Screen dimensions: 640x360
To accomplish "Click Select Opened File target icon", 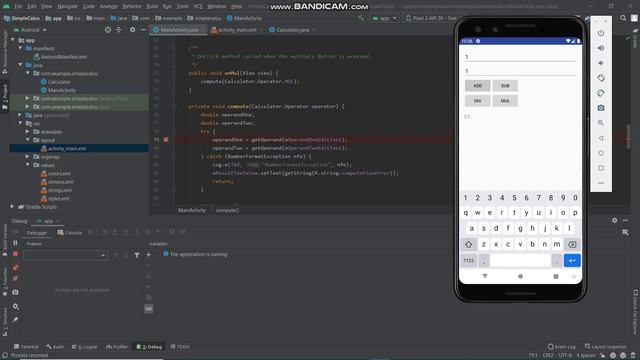I will (x=108, y=30).
